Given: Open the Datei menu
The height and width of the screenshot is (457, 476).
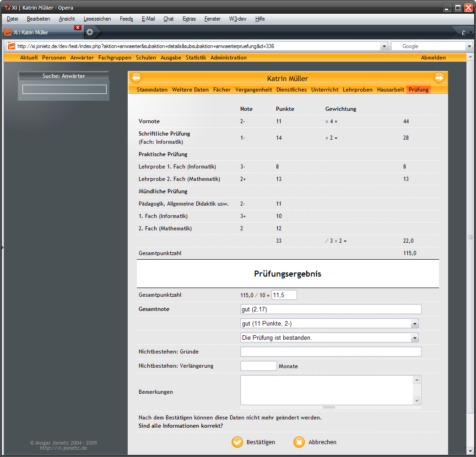Looking at the screenshot, I should coord(12,19).
